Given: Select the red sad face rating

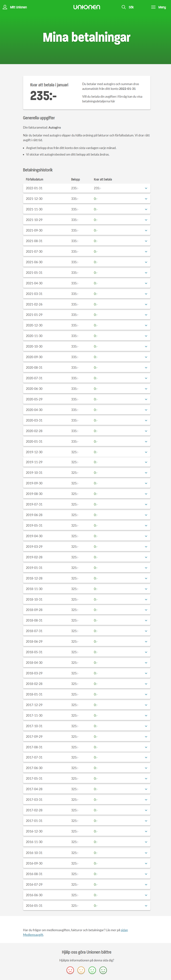Looking at the screenshot, I should [x=70, y=970].
